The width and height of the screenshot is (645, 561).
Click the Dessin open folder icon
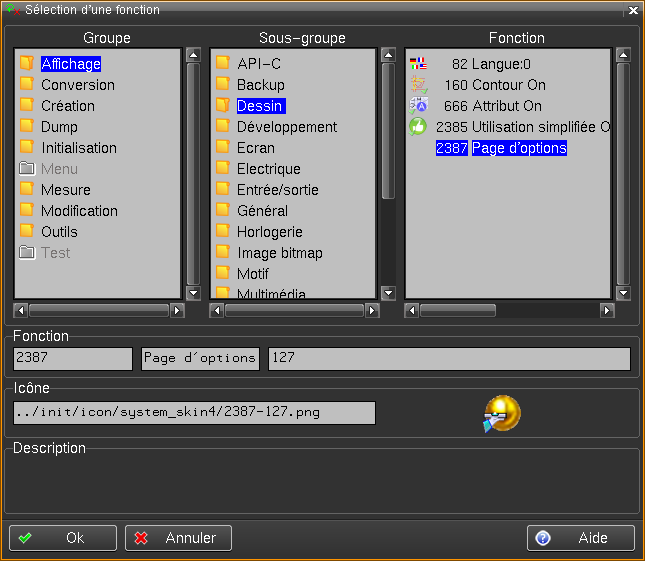[223, 105]
